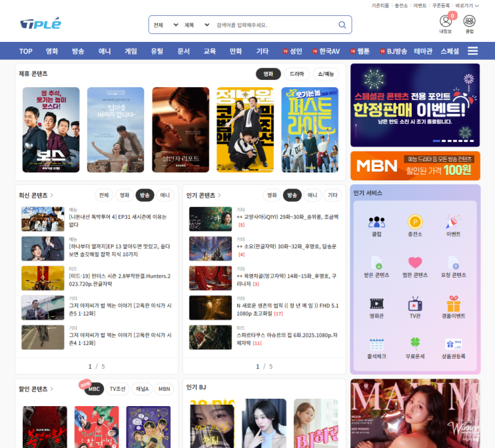The image size is (495, 448).
Task: Open the 제목 search type dropdown
Action: 197,25
